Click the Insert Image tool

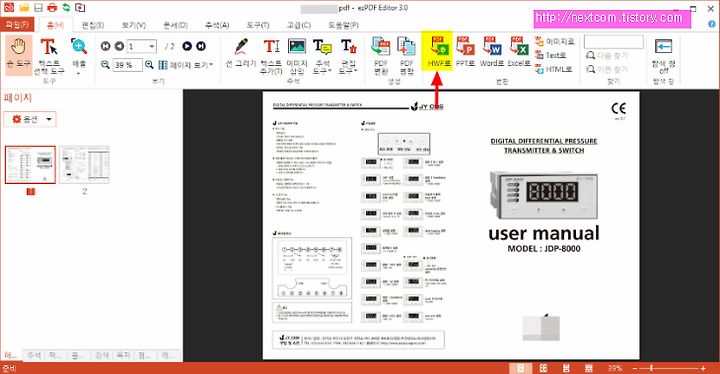(297, 56)
